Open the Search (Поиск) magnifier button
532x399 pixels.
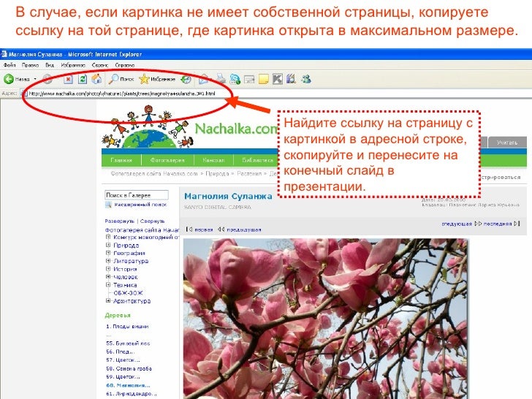(x=121, y=79)
